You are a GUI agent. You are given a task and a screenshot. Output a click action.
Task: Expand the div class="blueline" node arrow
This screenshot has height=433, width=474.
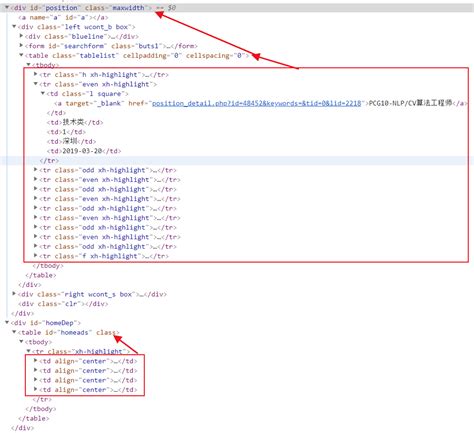[21, 36]
